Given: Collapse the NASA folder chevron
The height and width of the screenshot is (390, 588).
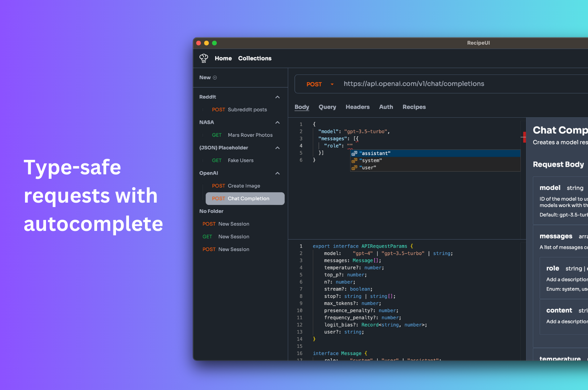Looking at the screenshot, I should pos(278,123).
